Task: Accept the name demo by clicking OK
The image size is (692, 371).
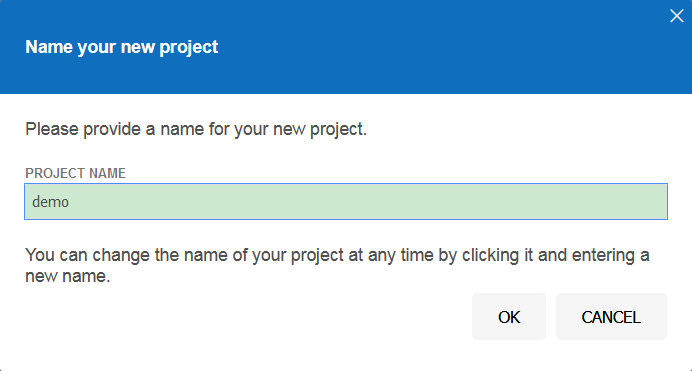Action: coord(509,317)
